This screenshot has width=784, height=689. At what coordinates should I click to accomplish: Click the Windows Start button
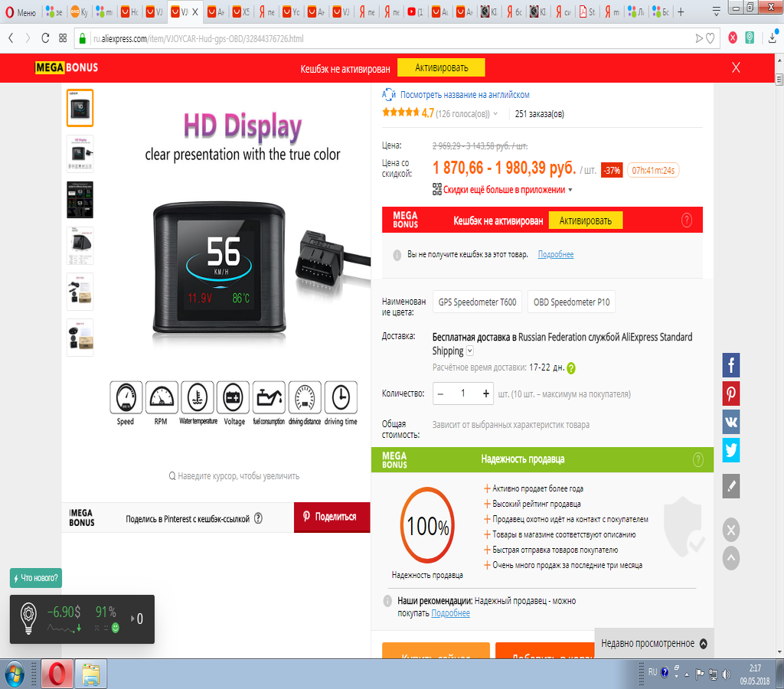(15, 673)
